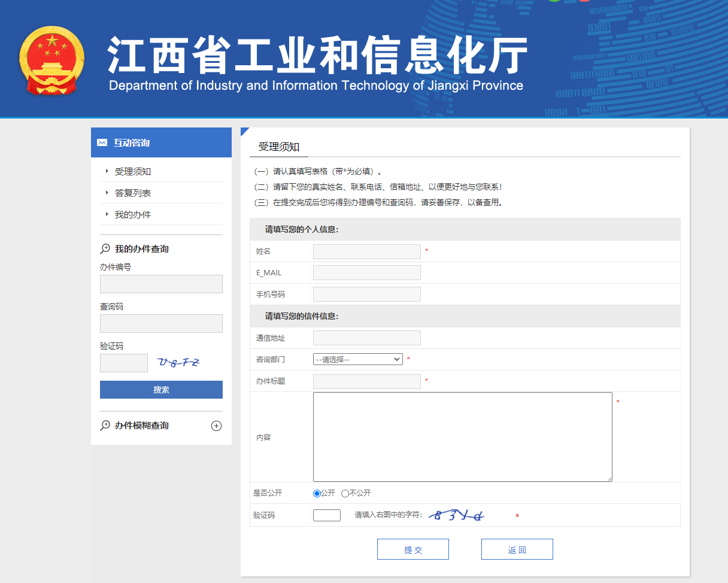Viewport: 728px width, 583px height.
Task: Refresh the sidebar captcha image
Action: pyautogui.click(x=178, y=362)
